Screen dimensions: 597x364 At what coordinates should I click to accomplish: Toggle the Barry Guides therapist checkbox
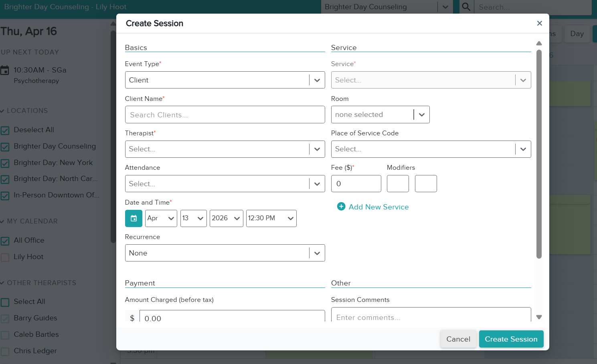pos(5,319)
